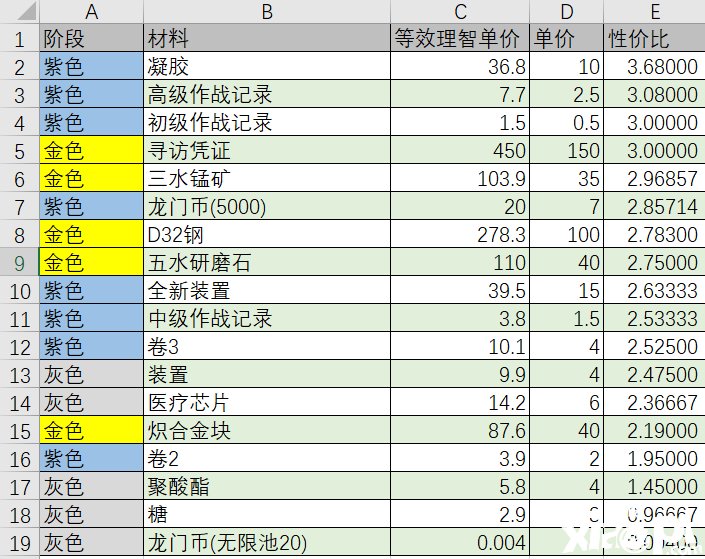The width and height of the screenshot is (705, 559).
Task: Click the 150 price cell
Action: click(567, 150)
